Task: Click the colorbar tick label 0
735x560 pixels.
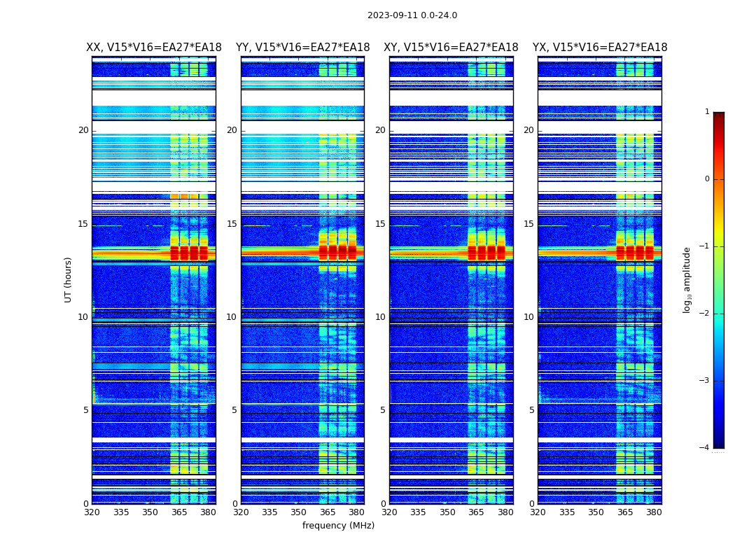Action: click(707, 179)
